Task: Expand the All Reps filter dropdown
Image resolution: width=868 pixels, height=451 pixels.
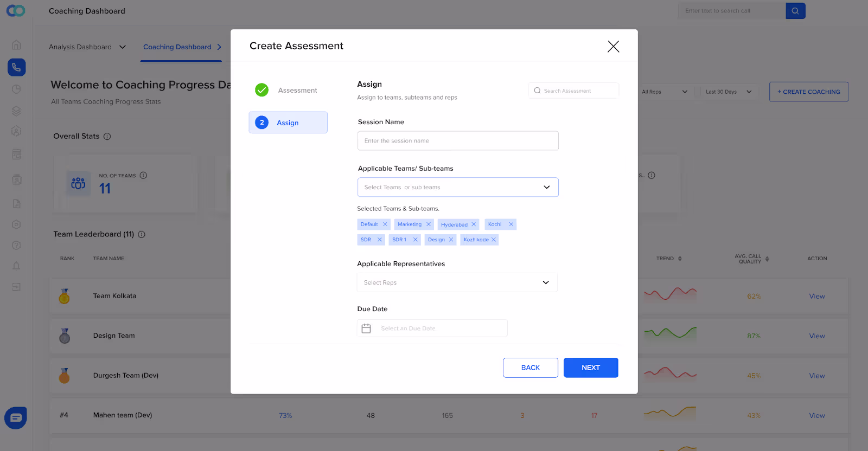Action: click(x=665, y=92)
